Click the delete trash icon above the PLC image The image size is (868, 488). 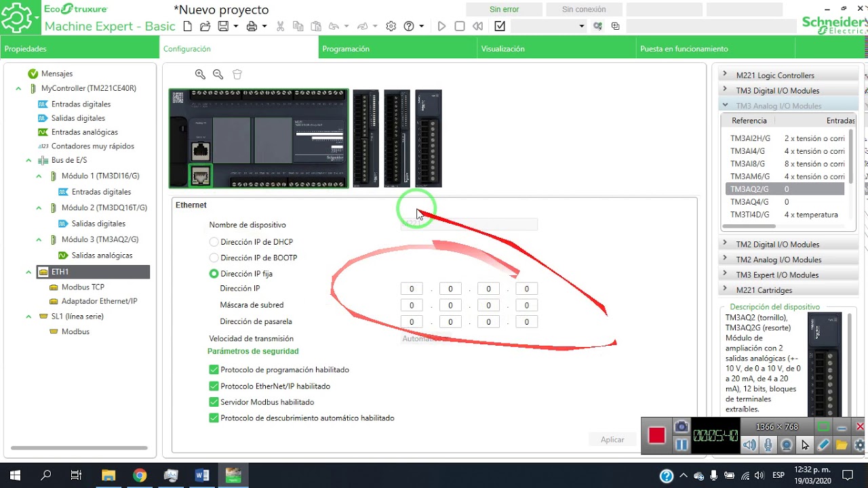(x=237, y=75)
